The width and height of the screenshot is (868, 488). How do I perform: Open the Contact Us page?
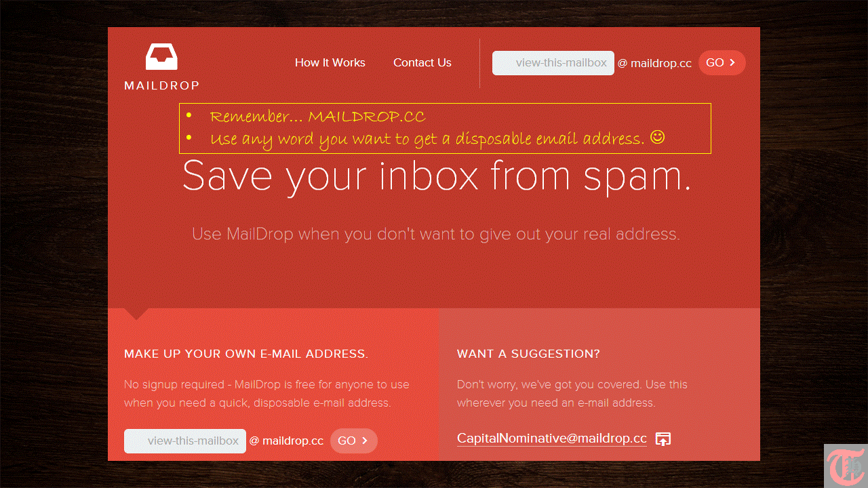point(422,62)
